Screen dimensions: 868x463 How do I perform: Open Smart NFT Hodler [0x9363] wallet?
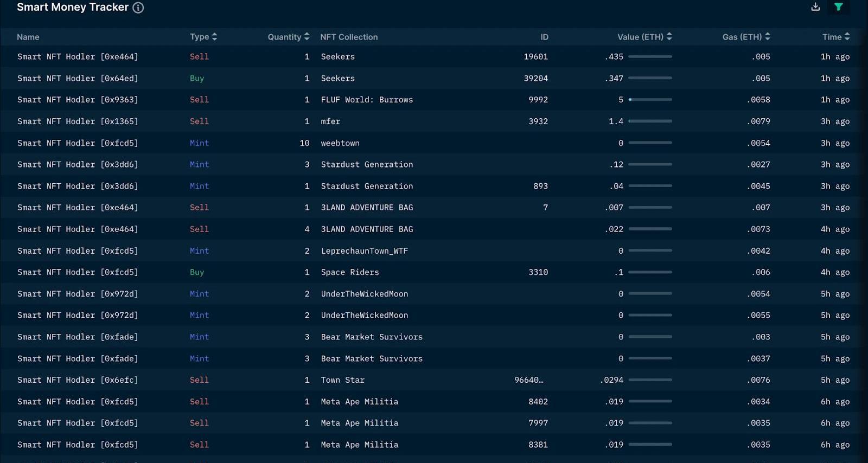pyautogui.click(x=78, y=100)
